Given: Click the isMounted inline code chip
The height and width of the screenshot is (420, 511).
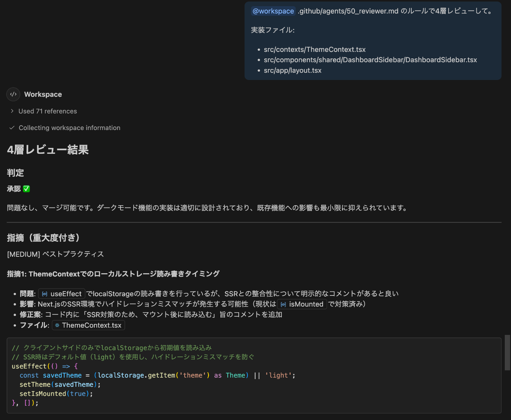Looking at the screenshot, I should [301, 304].
